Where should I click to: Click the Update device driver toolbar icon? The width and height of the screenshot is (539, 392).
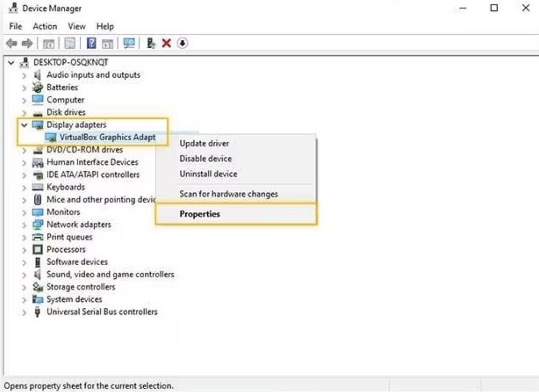[151, 43]
